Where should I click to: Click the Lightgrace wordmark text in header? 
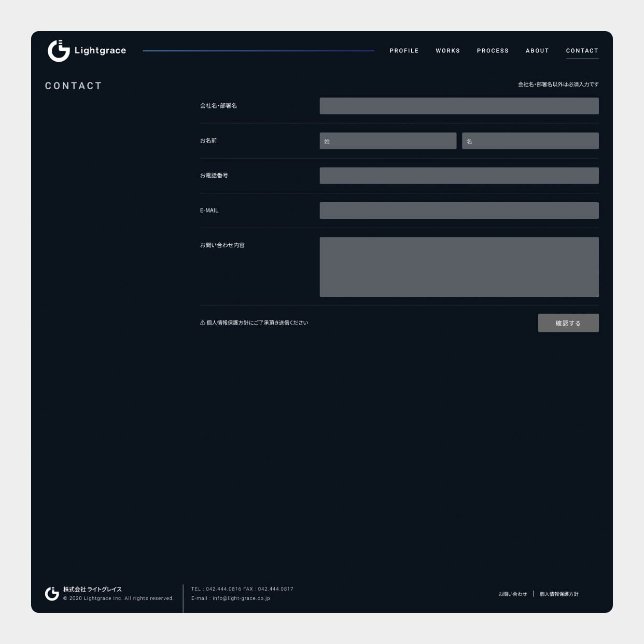[100, 50]
